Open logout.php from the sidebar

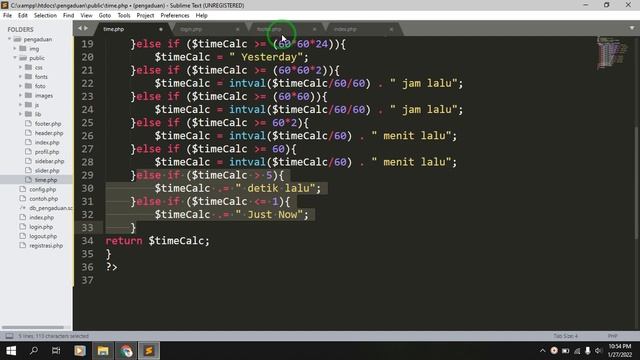click(43, 236)
